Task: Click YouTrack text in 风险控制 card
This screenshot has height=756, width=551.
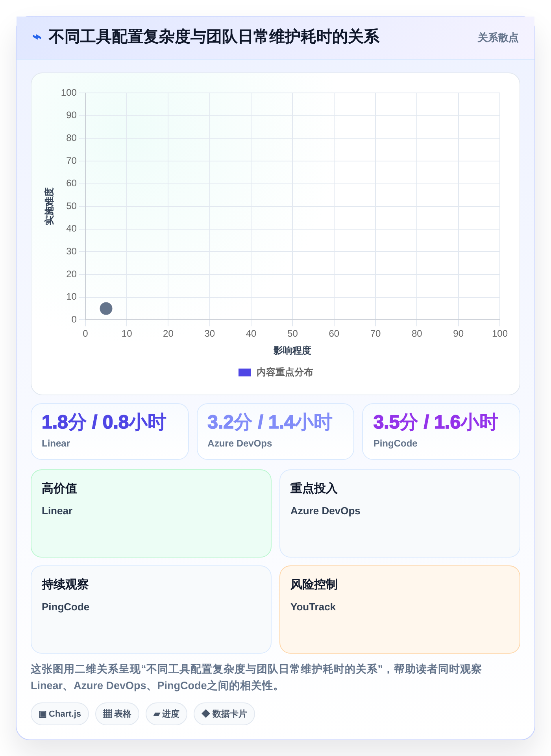Action: tap(313, 607)
